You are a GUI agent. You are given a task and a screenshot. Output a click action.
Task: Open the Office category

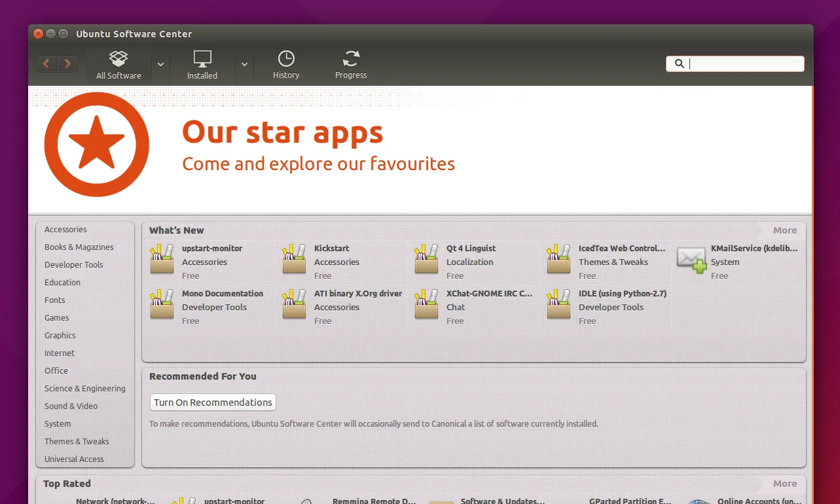coord(56,371)
